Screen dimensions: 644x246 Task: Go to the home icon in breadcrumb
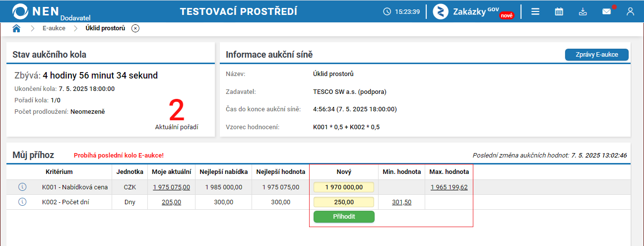tap(16, 28)
